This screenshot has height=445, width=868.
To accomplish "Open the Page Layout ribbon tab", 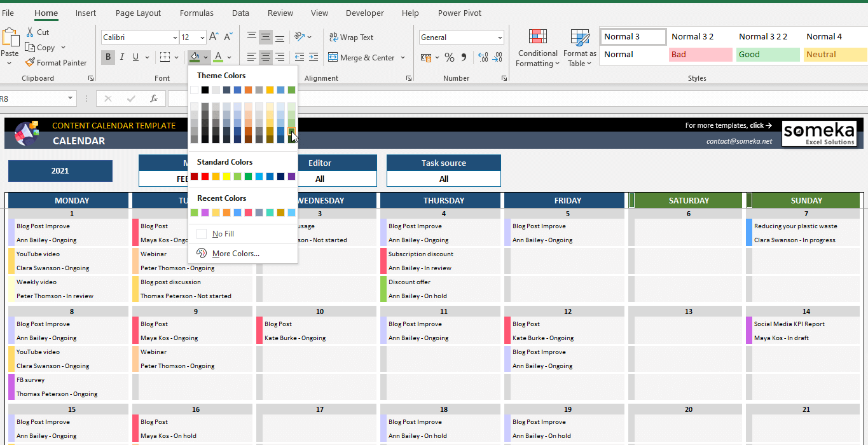I will tap(139, 13).
